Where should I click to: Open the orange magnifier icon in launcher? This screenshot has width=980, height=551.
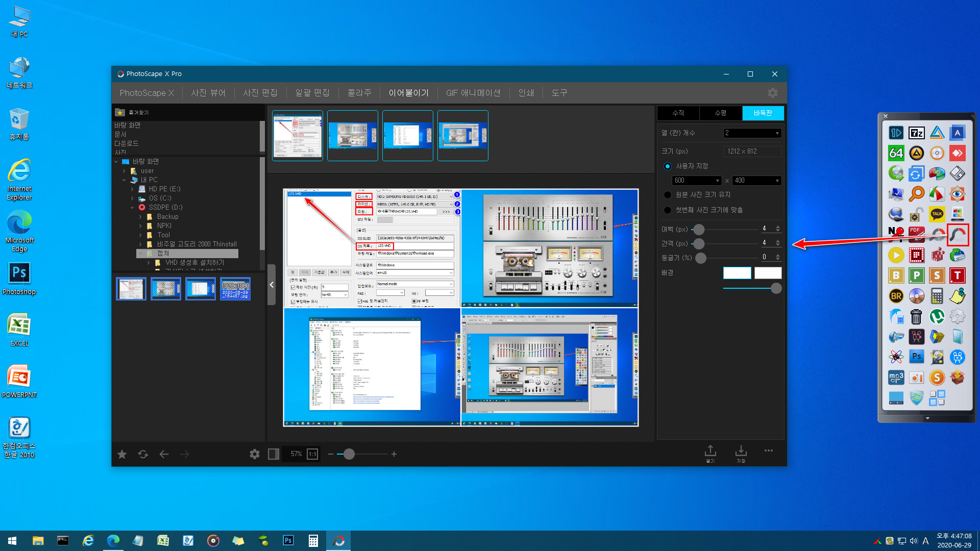tap(917, 194)
